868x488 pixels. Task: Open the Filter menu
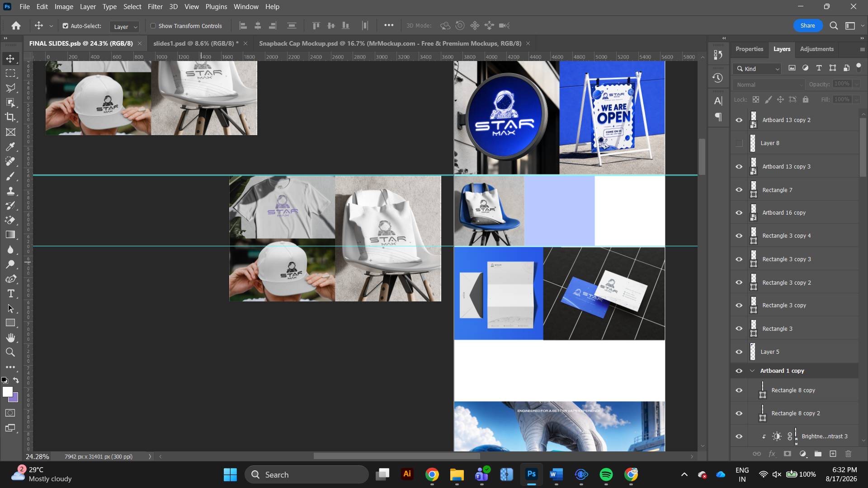pos(155,7)
